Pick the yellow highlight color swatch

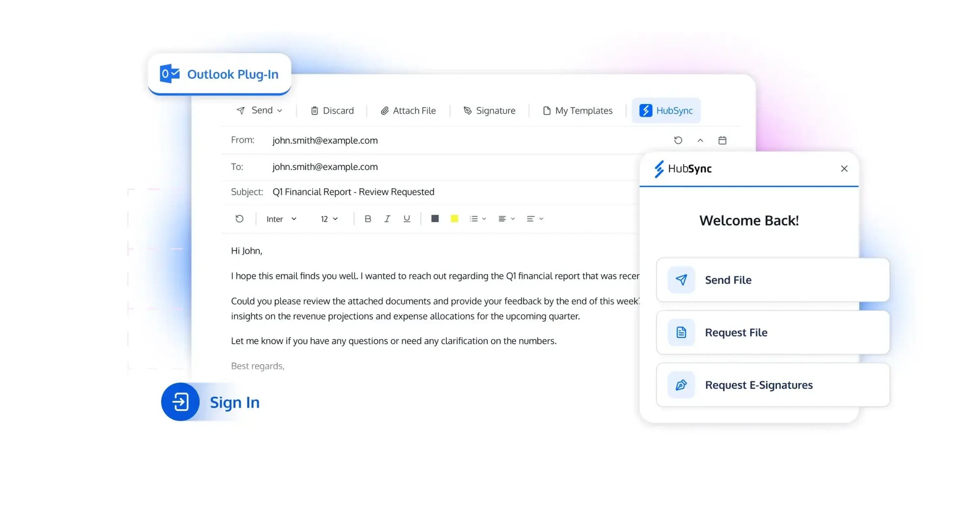(x=454, y=219)
